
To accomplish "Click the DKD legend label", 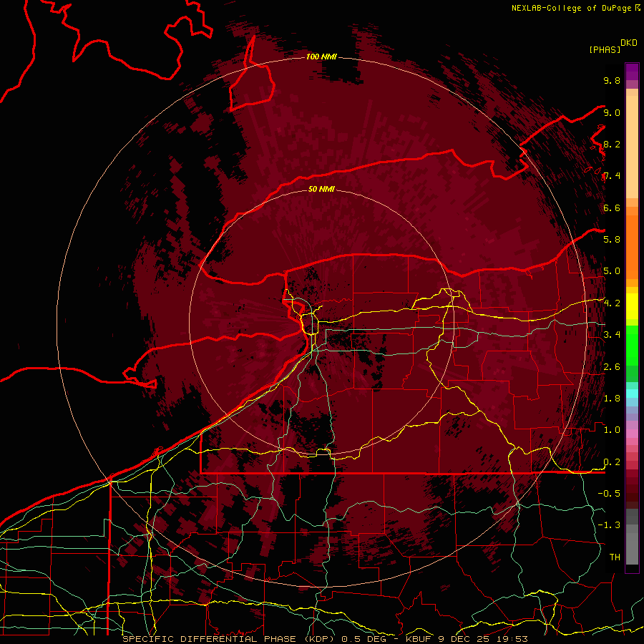I will 629,43.
